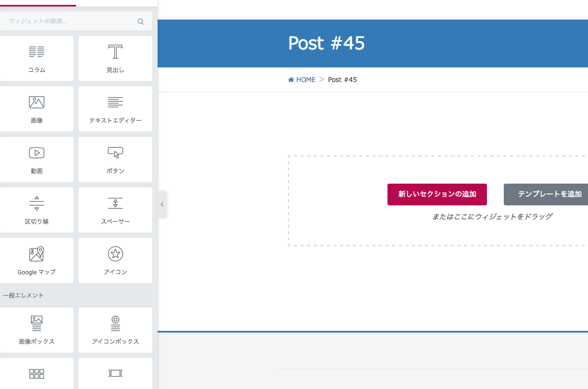This screenshot has height=389, width=588.
Task: Select the Google マップ widget
Action: click(37, 261)
